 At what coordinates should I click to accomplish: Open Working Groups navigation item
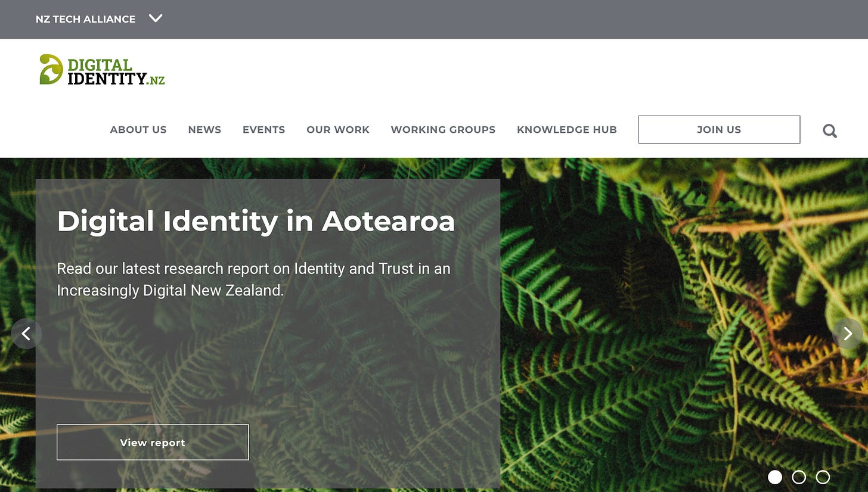(x=443, y=129)
